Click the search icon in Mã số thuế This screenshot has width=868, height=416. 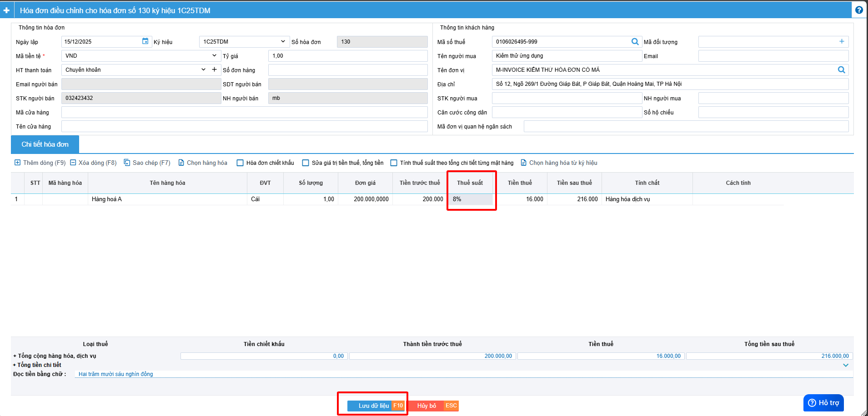pos(635,42)
